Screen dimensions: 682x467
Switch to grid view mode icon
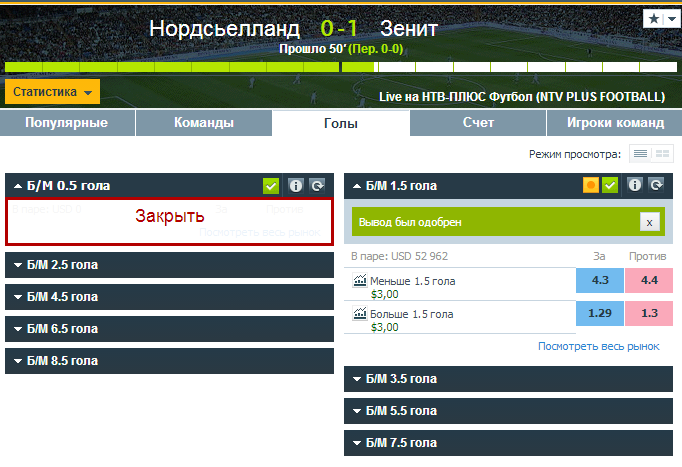662,154
